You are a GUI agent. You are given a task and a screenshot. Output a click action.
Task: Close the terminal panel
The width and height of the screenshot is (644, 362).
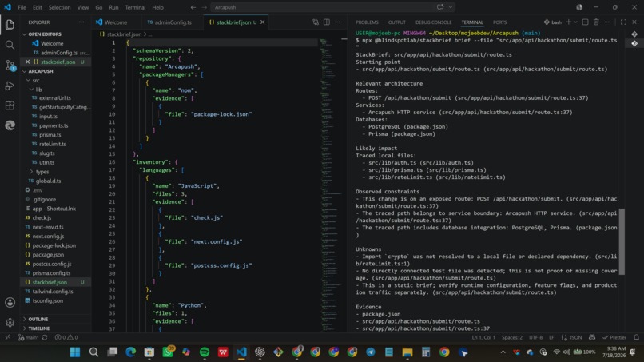pos(634,22)
